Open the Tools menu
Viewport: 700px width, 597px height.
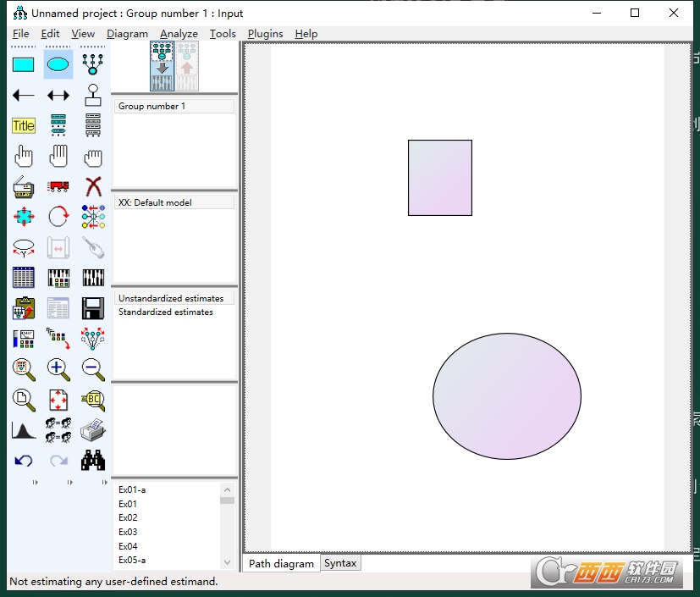tap(223, 34)
